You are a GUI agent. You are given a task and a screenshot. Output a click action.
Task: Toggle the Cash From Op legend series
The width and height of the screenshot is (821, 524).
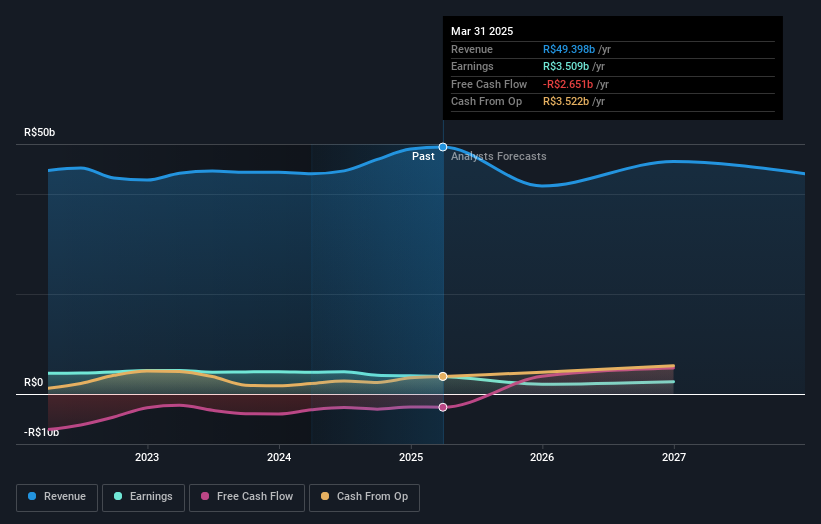[x=364, y=497]
